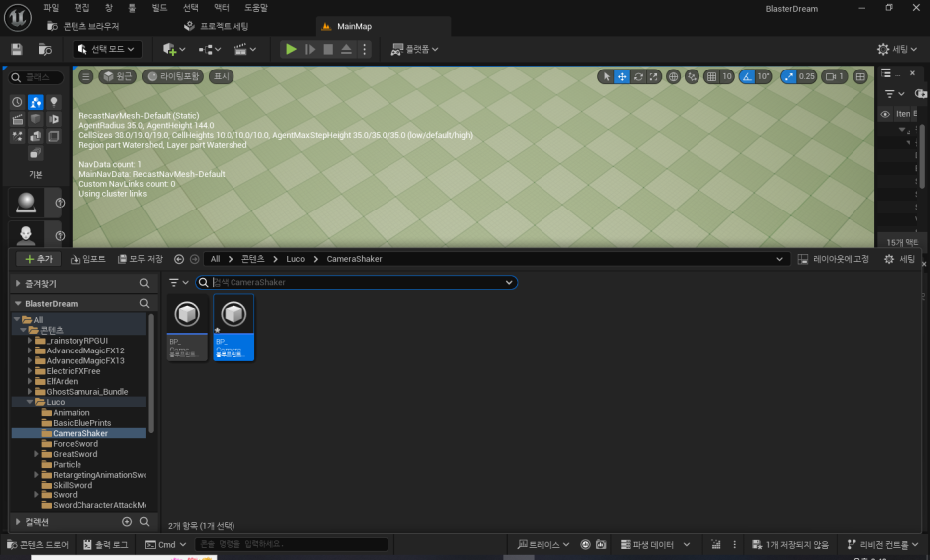Choose the select-objects arrow tool in viewport
930x560 pixels.
[x=605, y=76]
